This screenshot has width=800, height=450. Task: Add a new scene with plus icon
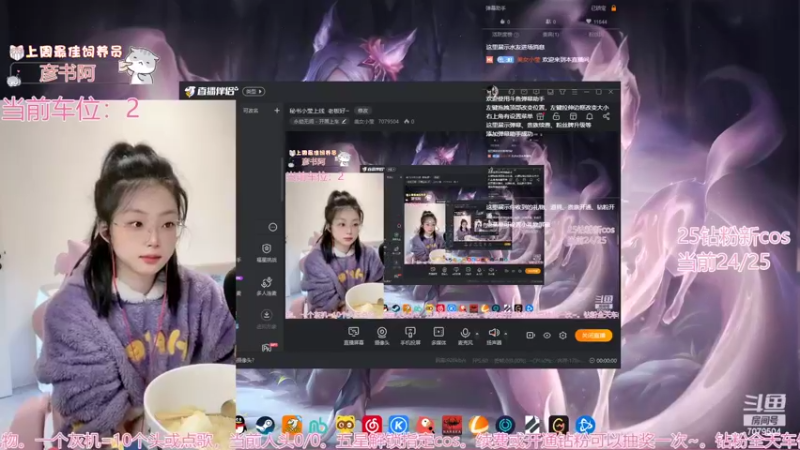[x=277, y=110]
